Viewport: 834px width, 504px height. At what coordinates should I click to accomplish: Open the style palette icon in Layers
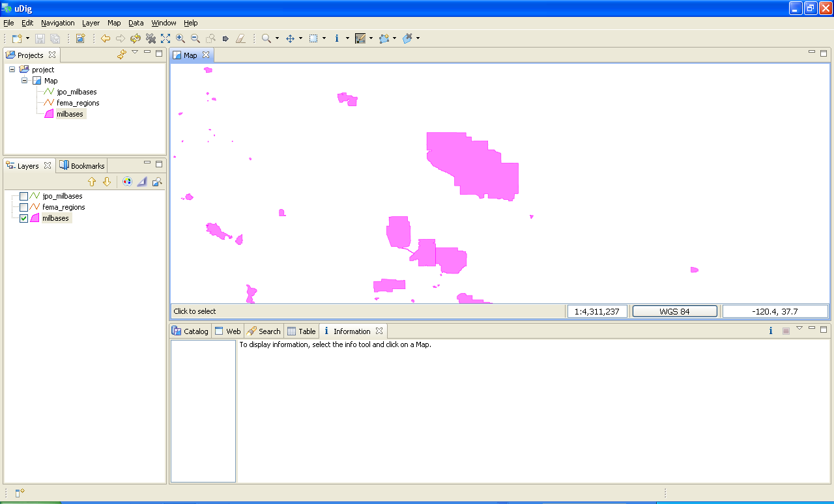click(x=127, y=182)
